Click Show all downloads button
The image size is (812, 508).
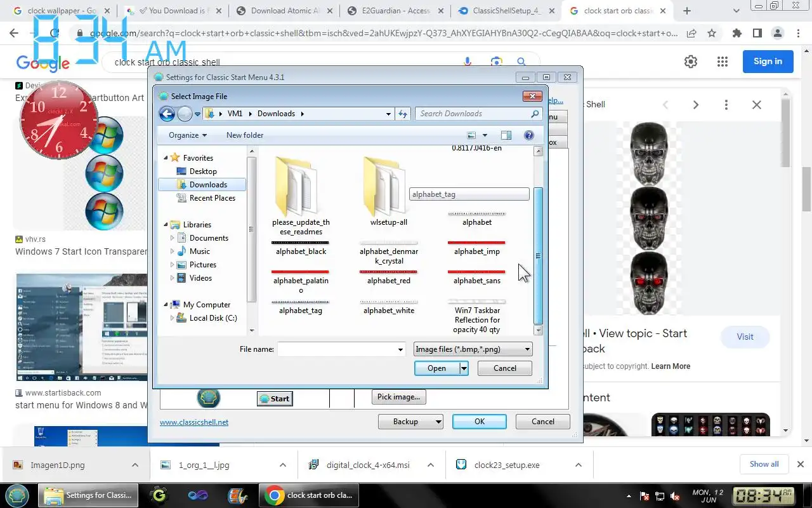764,464
